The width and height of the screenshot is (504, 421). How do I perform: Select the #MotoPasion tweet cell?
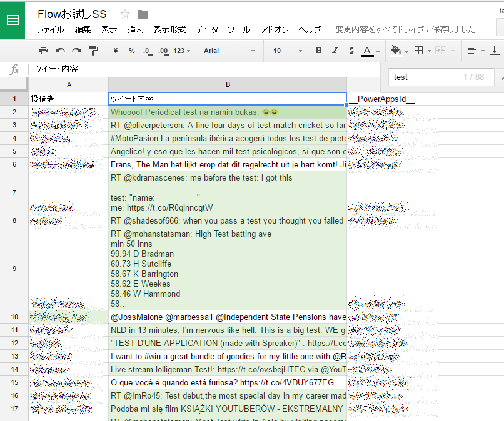(x=228, y=139)
